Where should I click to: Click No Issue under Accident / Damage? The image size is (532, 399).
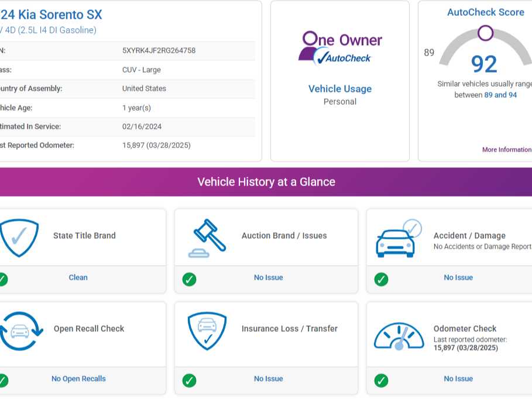pyautogui.click(x=458, y=277)
